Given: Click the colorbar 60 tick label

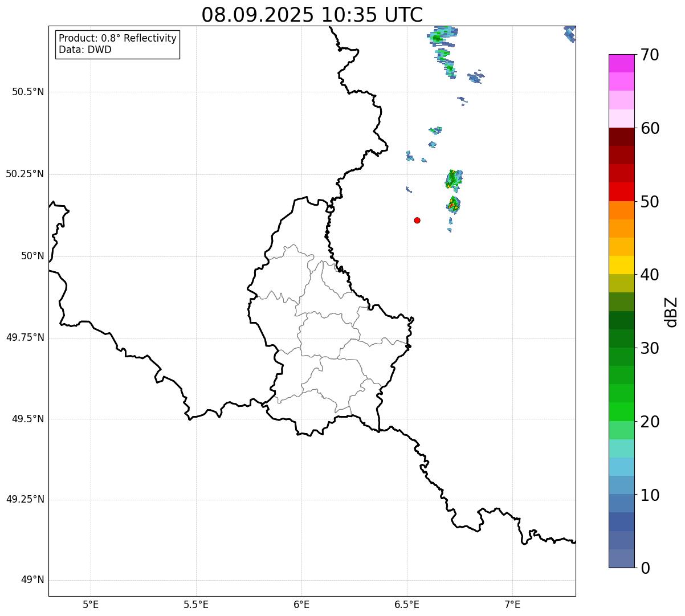Looking at the screenshot, I should tap(650, 128).
